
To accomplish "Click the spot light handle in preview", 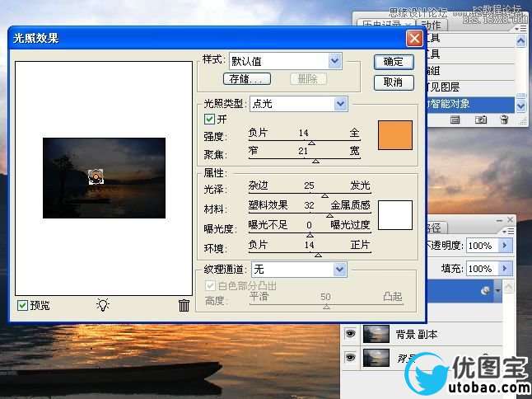I will click(96, 176).
